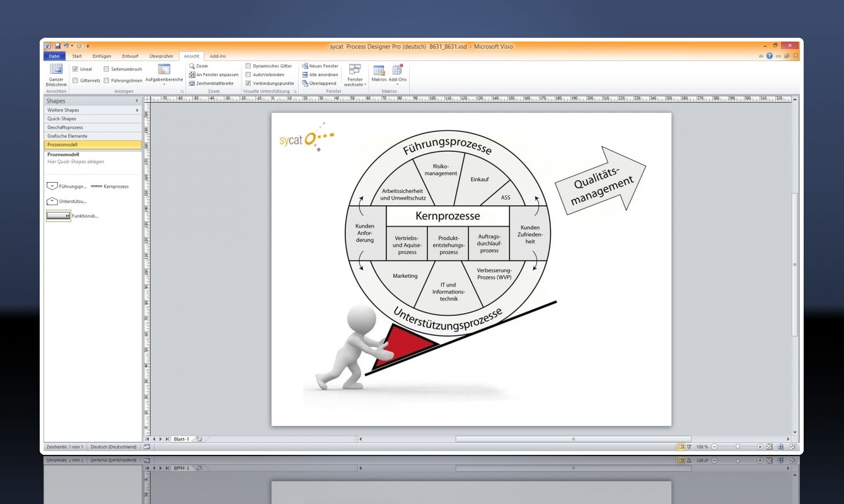
Task: Enable the Seitenumbruch checkbox
Action: [106, 69]
